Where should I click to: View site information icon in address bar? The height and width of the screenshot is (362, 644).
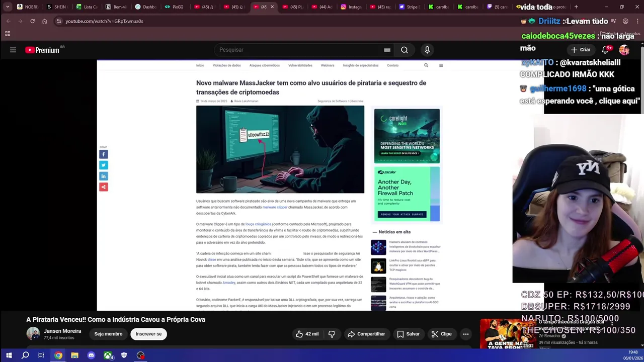click(x=59, y=21)
